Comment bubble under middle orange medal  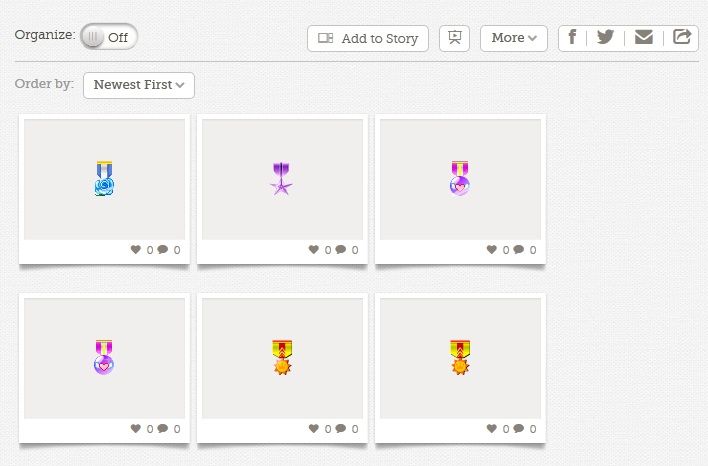pos(341,428)
